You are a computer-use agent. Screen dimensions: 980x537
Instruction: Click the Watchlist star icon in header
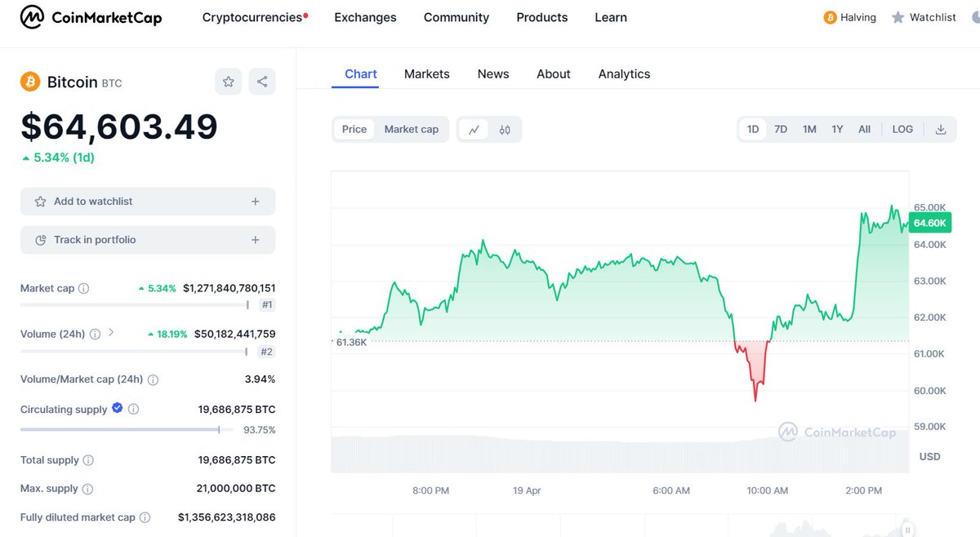pos(898,17)
